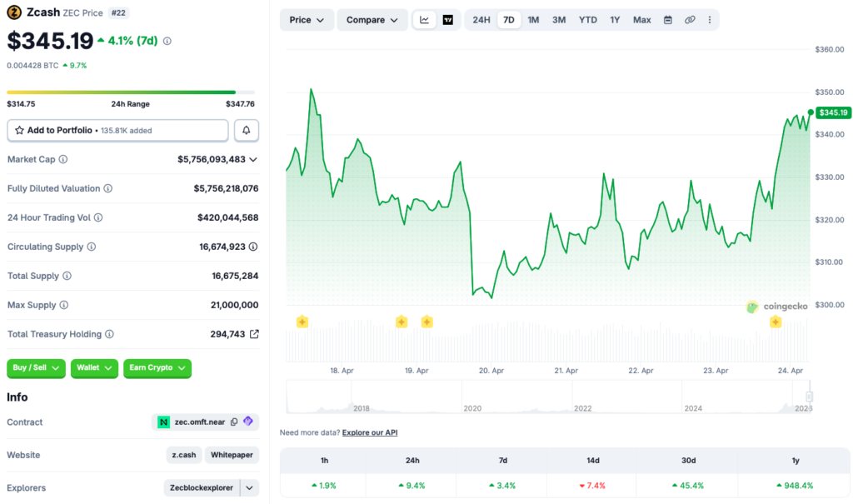Image resolution: width=853 pixels, height=504 pixels.
Task: Switch to the YTD timeframe tab
Action: (589, 19)
